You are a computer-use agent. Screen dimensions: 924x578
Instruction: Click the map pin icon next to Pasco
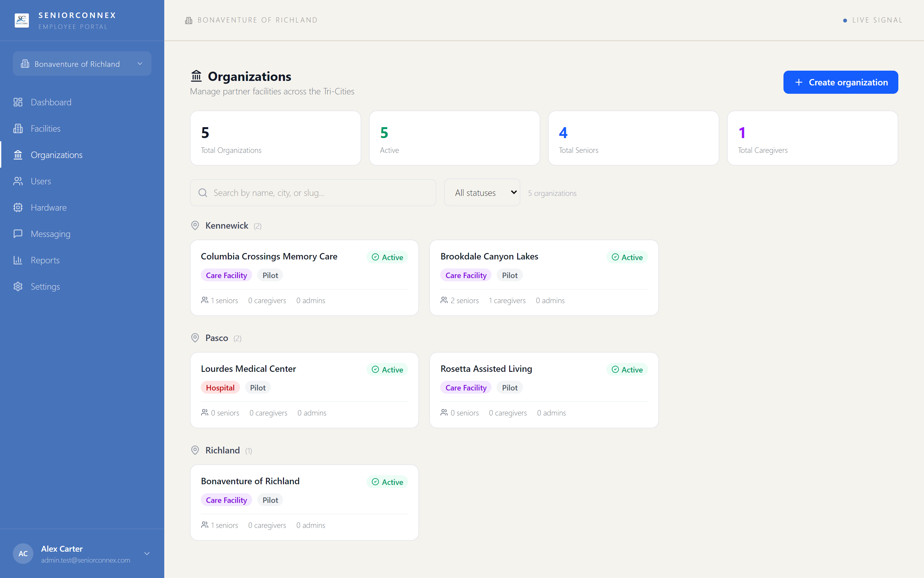195,338
